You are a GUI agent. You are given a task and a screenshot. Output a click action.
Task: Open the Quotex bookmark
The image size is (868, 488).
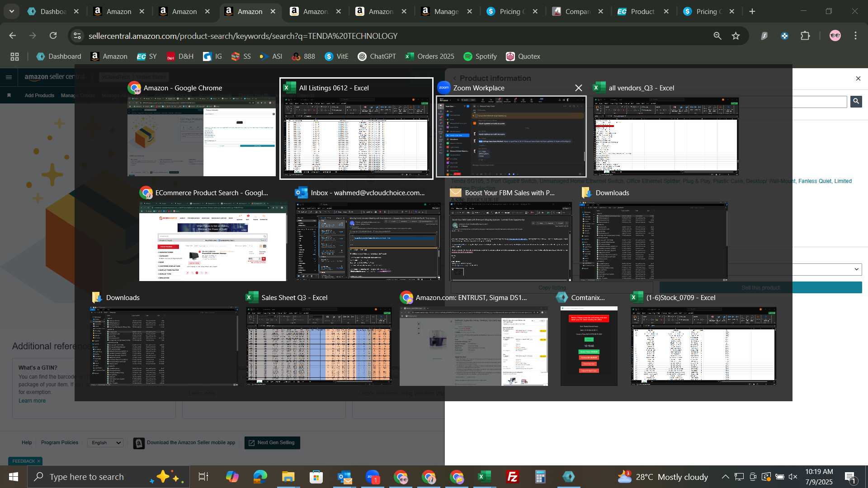click(x=523, y=56)
